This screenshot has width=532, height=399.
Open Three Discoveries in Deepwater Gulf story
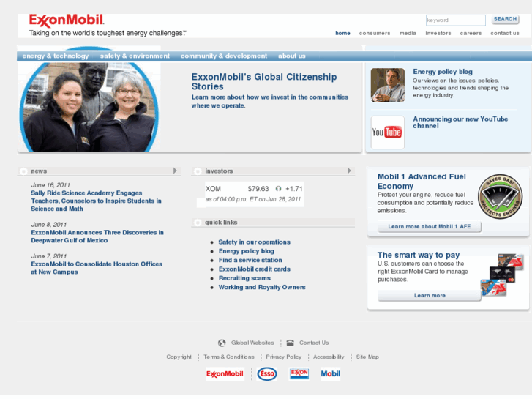click(97, 236)
